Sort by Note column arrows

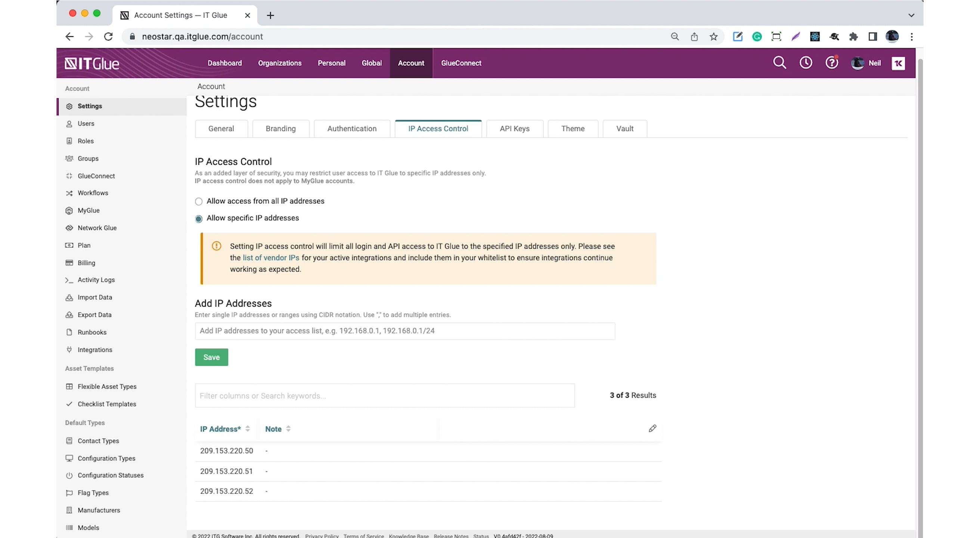pos(288,429)
